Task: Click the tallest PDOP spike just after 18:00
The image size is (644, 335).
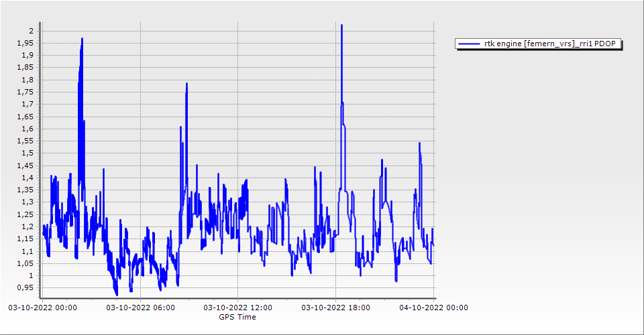Action: tap(341, 28)
